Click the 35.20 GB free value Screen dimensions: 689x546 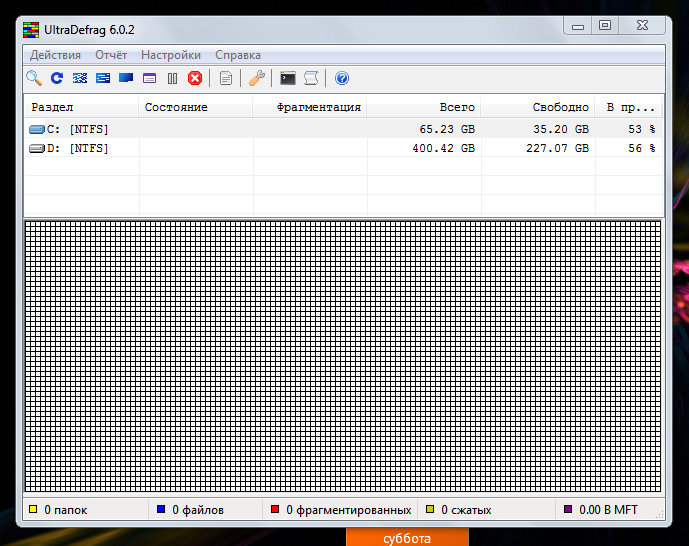click(561, 129)
